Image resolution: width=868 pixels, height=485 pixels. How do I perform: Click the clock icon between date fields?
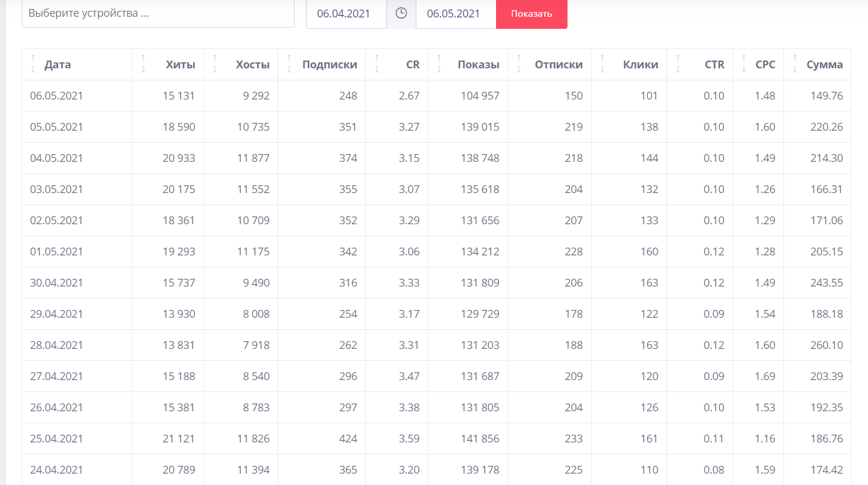[x=401, y=13]
